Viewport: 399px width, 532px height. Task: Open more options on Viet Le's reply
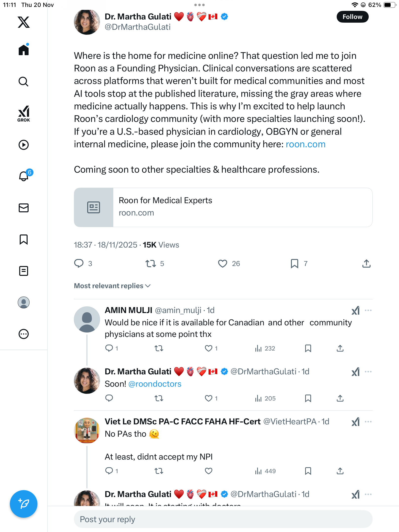click(368, 422)
